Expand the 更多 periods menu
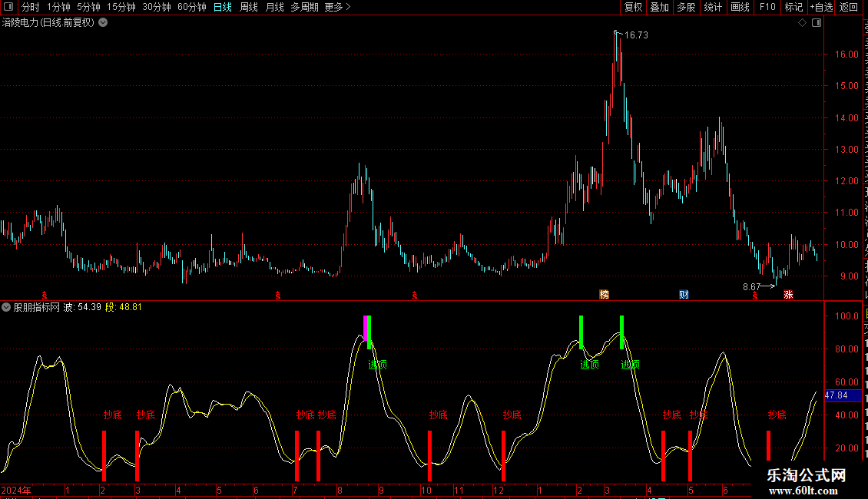Image resolution: width=868 pixels, height=499 pixels. coord(338,7)
